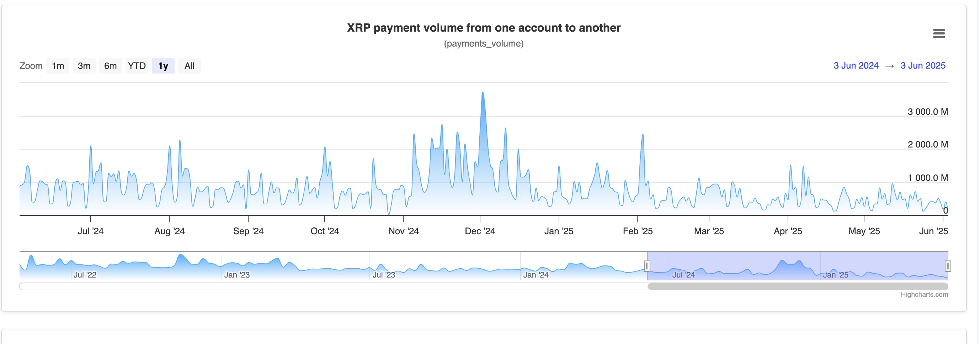980x344 pixels.
Task: Click the Feb '25 spike in chart
Action: click(643, 135)
